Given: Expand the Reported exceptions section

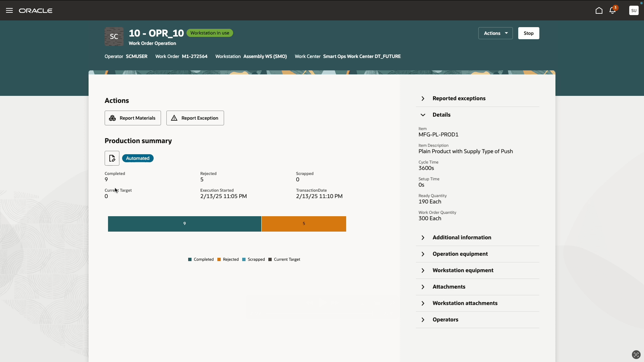Looking at the screenshot, I should (x=459, y=99).
